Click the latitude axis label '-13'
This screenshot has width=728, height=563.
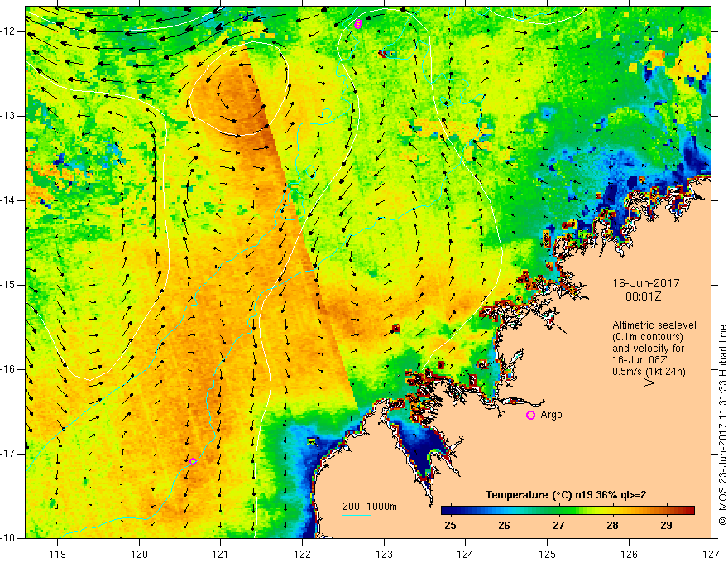(8, 116)
